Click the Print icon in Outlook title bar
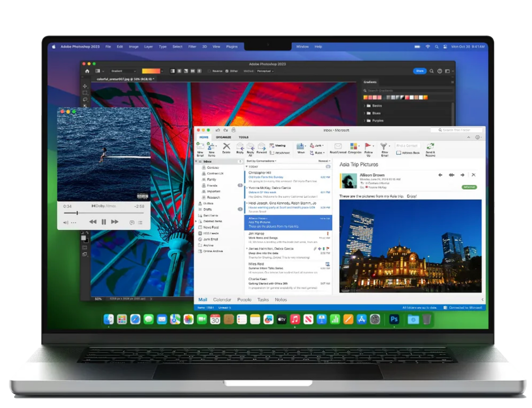This screenshot has height=408, width=532. point(233,130)
